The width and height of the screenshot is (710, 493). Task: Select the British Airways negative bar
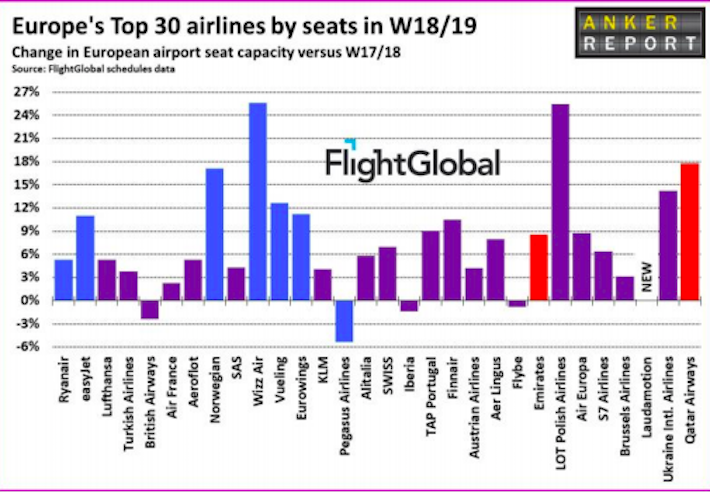point(150,310)
